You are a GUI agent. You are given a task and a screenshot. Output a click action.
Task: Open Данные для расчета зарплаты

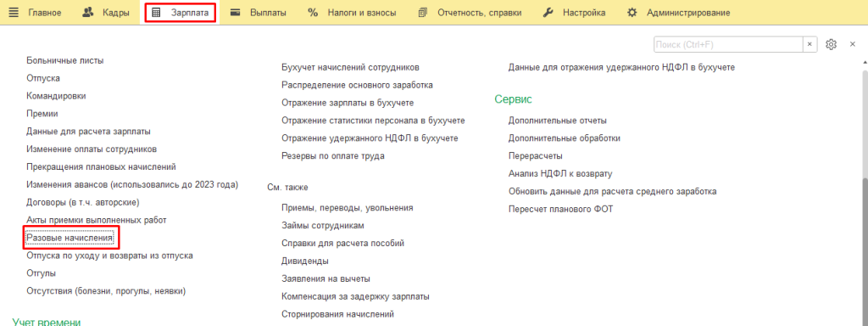[x=88, y=132]
